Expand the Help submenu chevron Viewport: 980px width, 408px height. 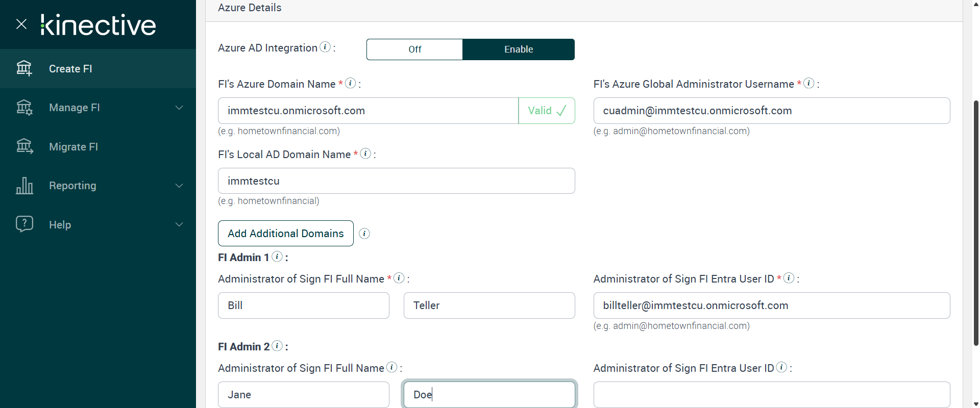pyautogui.click(x=179, y=224)
